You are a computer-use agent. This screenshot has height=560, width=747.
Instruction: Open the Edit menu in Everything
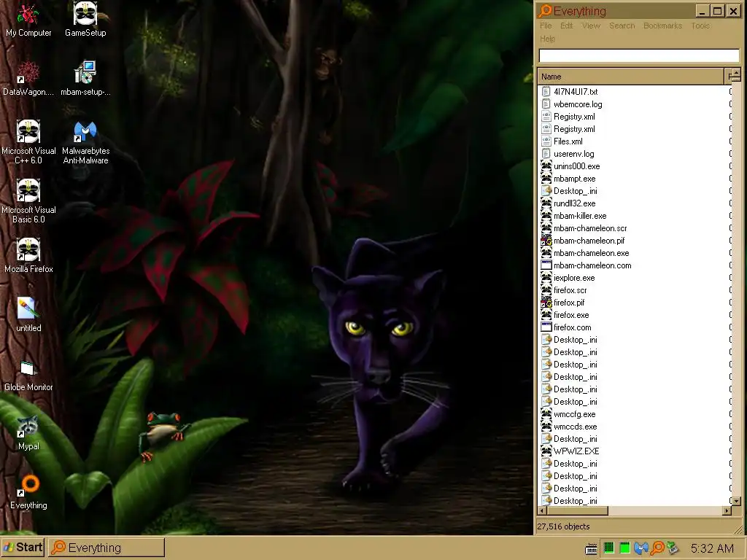tap(566, 26)
